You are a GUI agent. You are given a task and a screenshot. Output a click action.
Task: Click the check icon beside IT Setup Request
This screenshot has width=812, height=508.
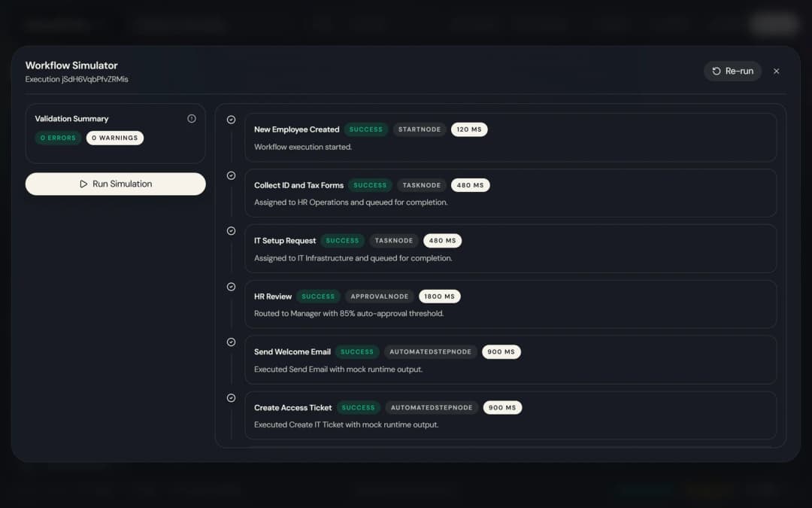(x=232, y=231)
